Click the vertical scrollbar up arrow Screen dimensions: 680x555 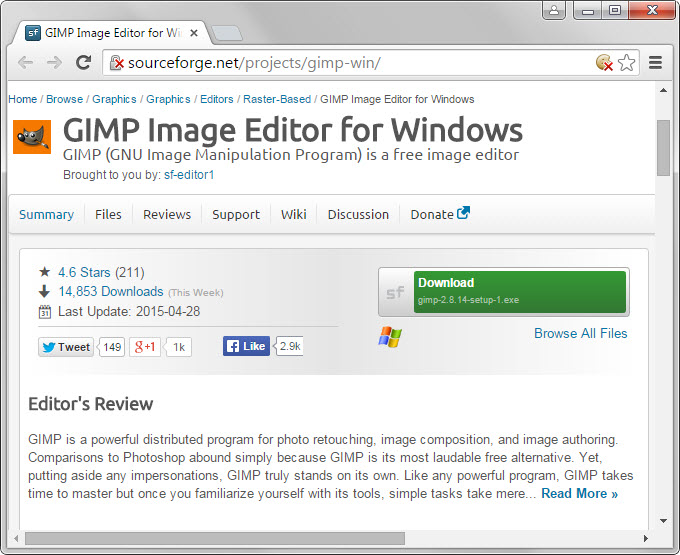pos(663,91)
